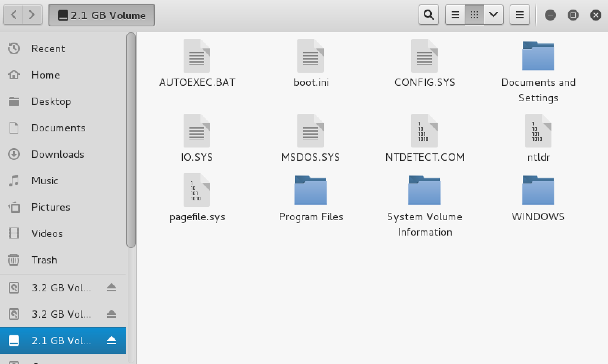Open the System Volume Information folder icon
This screenshot has height=364, width=608.
pyautogui.click(x=424, y=190)
